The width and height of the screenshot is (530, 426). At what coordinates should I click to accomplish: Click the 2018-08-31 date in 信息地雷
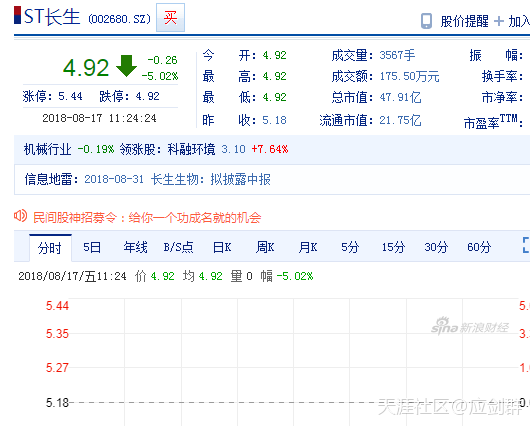pos(114,179)
